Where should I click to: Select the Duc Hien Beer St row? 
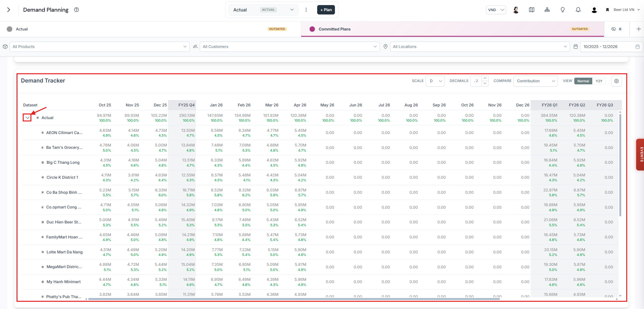point(320,222)
